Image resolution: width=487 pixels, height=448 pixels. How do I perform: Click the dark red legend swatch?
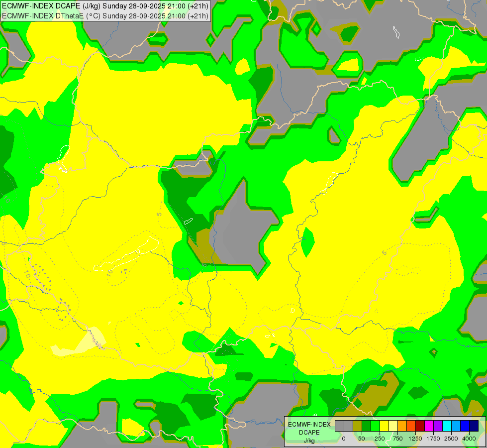(420, 426)
